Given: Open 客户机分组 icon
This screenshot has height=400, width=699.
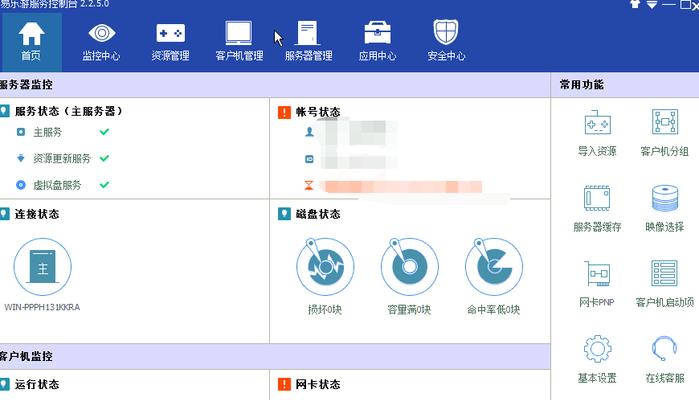Looking at the screenshot, I should coord(665,122).
